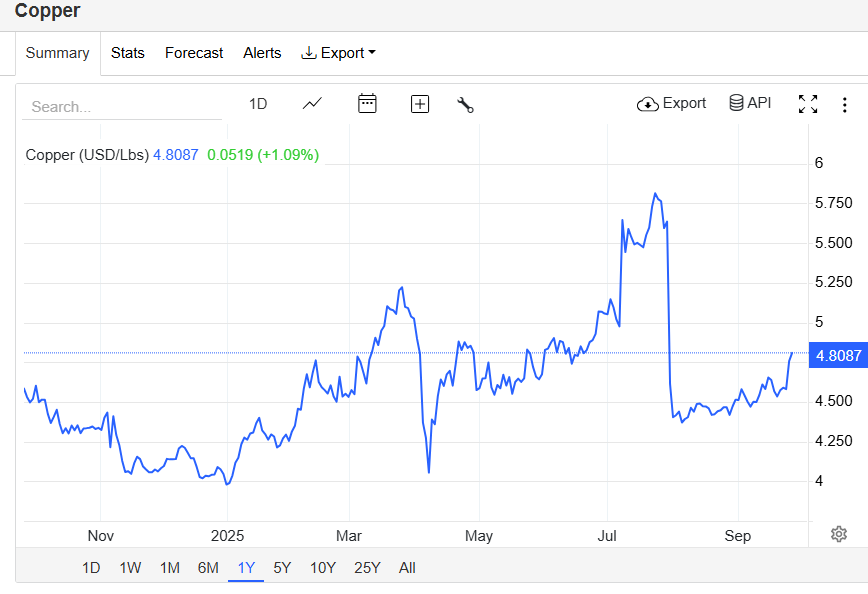Show the All time range
This screenshot has height=594, width=868.
[x=407, y=568]
